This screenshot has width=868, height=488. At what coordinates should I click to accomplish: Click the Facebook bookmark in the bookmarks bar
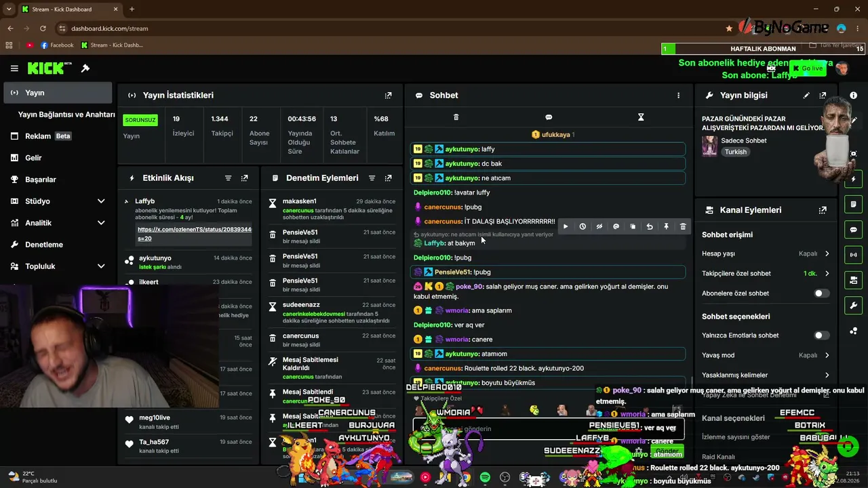pos(57,45)
